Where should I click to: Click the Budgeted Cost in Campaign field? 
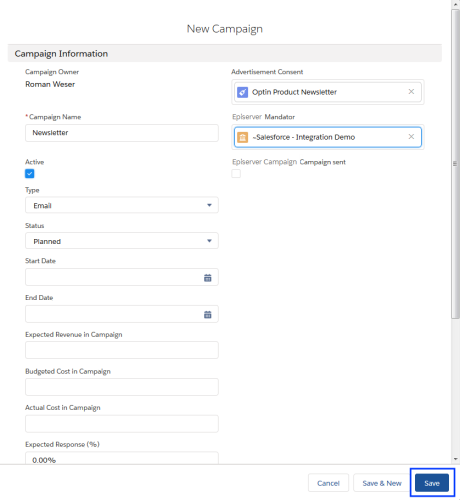[122, 387]
